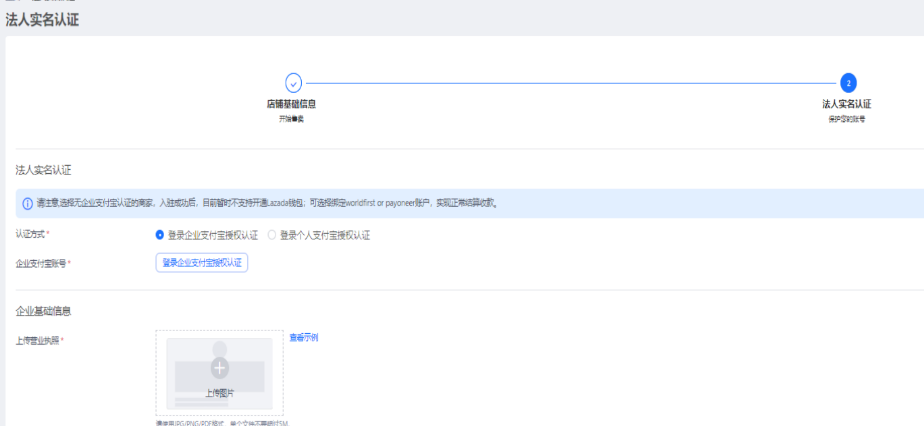This screenshot has width=924, height=426.
Task: Click the 店铺基础信息 step label
Action: coord(291,104)
